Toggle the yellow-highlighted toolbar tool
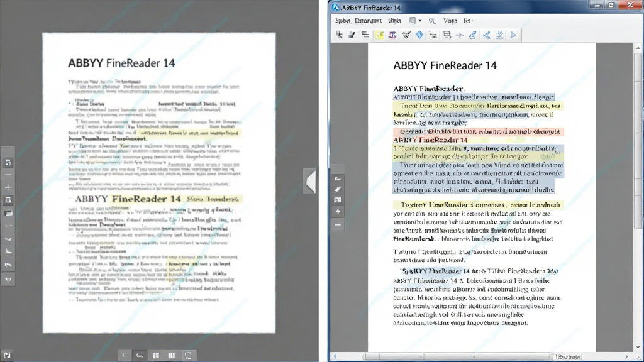Viewport: 644px width, 362px height. 379,35
